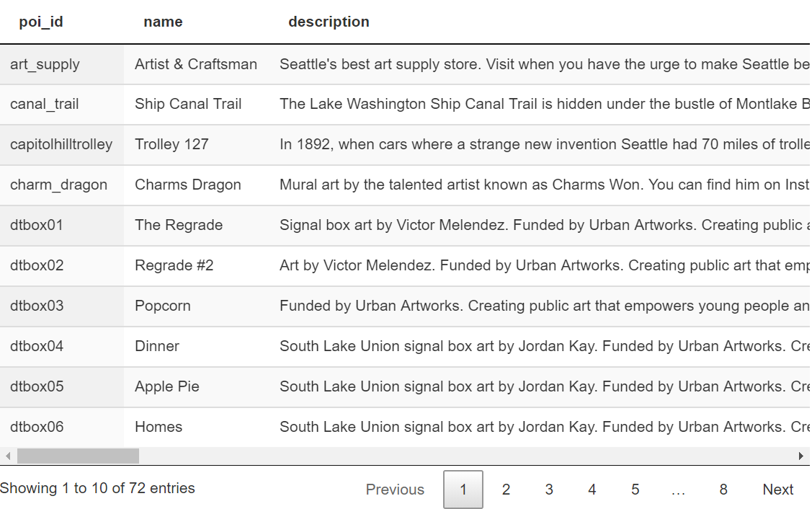Select the Trolley 127 row
Screen dimensions: 812x509
(x=405, y=145)
